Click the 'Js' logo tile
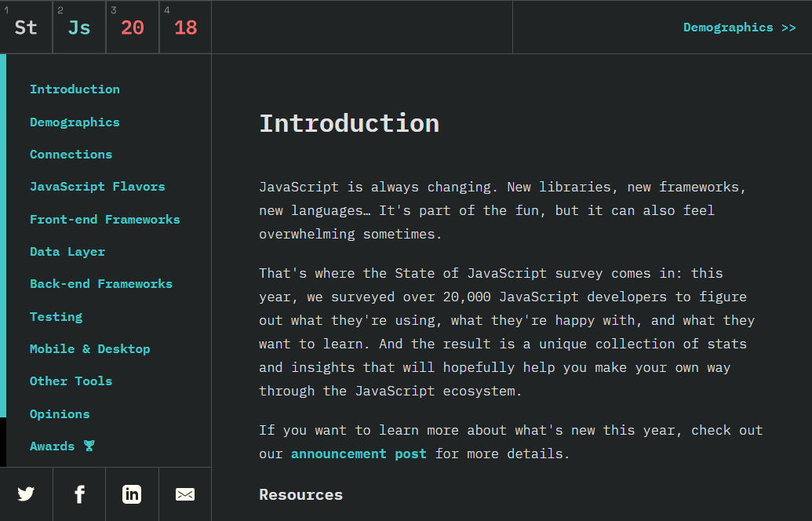This screenshot has height=521, width=812. point(79,27)
